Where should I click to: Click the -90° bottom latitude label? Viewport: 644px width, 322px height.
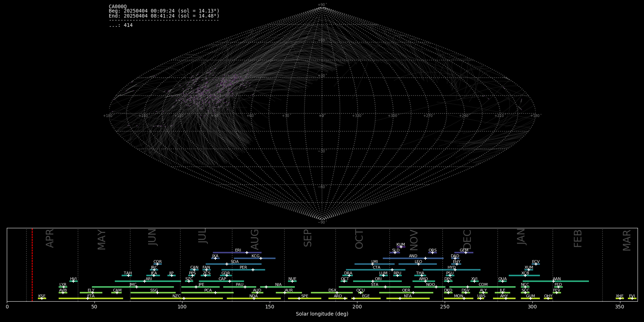tap(322, 223)
